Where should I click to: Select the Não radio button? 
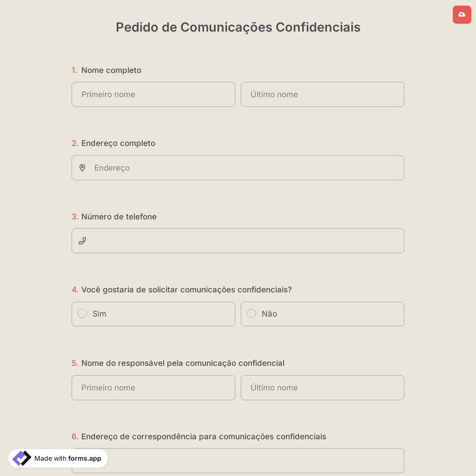(x=251, y=313)
